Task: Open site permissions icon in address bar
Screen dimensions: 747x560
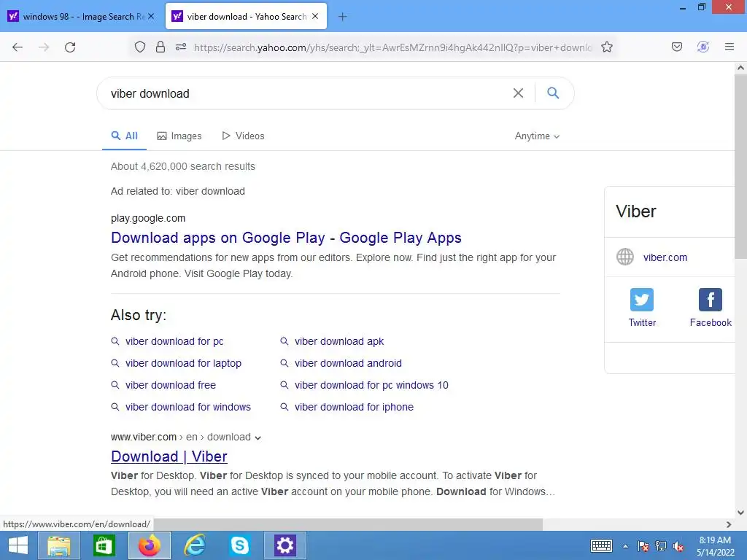Action: [x=181, y=47]
